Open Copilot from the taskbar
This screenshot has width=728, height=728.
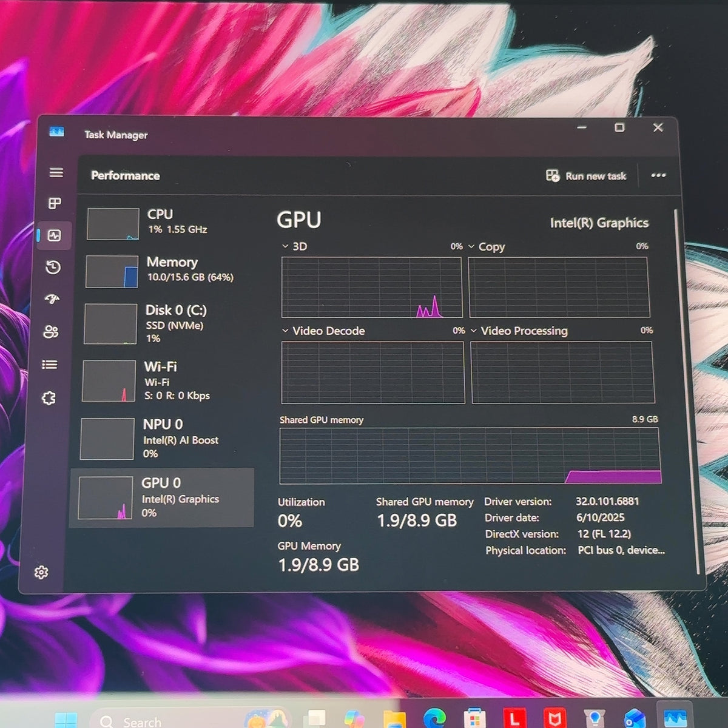point(354,720)
